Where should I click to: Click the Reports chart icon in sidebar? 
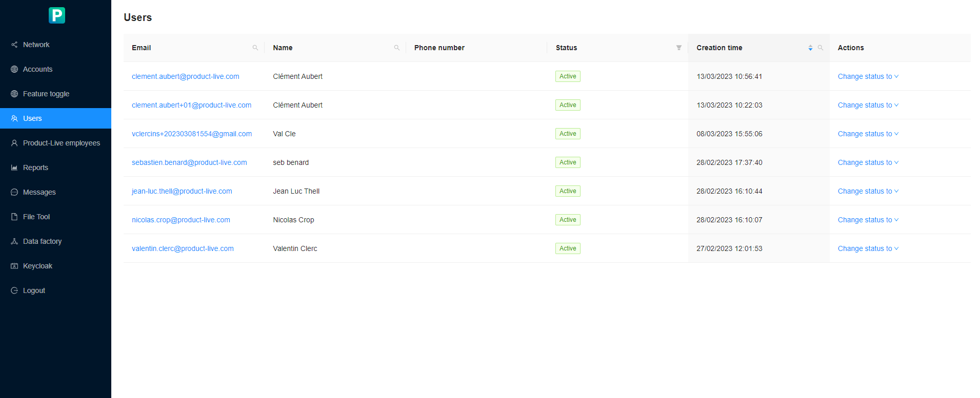(x=14, y=167)
